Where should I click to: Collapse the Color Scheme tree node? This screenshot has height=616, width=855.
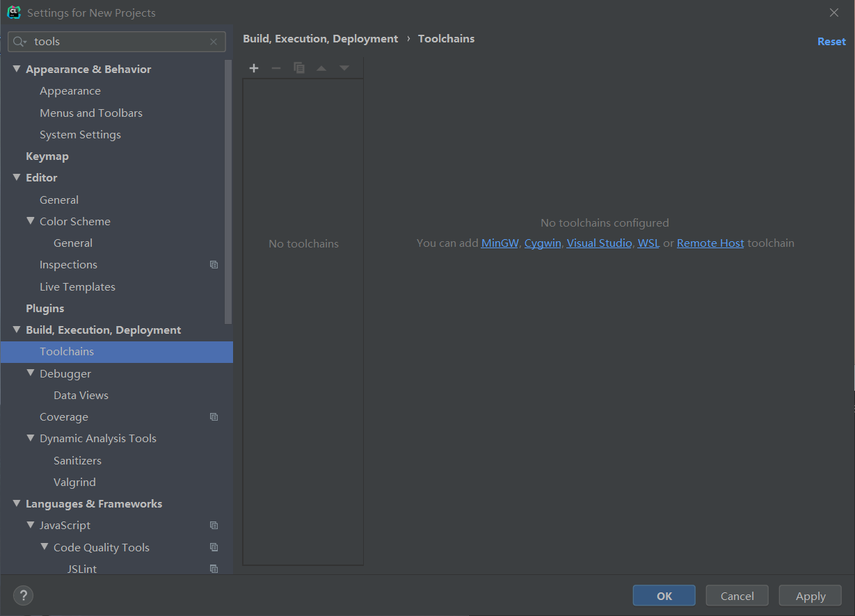pyautogui.click(x=31, y=221)
